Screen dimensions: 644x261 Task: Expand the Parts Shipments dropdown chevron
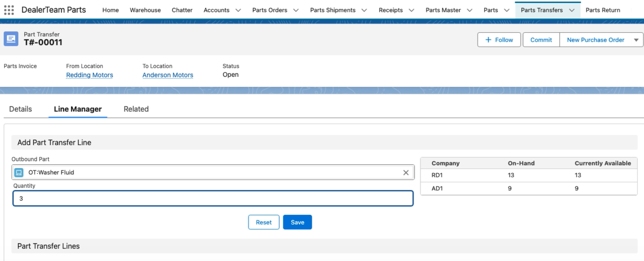[364, 10]
